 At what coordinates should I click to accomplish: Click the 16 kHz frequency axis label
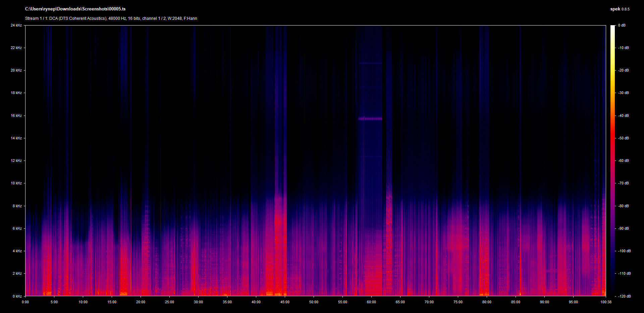(x=16, y=116)
